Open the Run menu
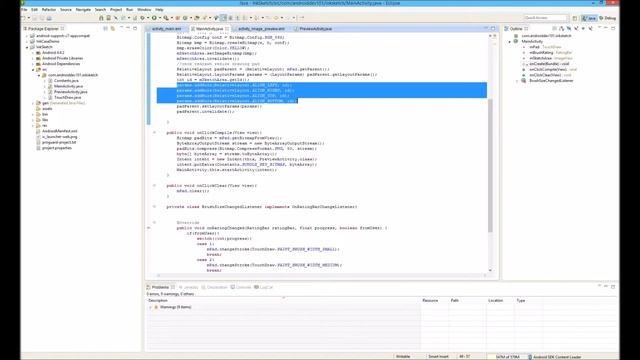The image size is (640, 360). 129,9
